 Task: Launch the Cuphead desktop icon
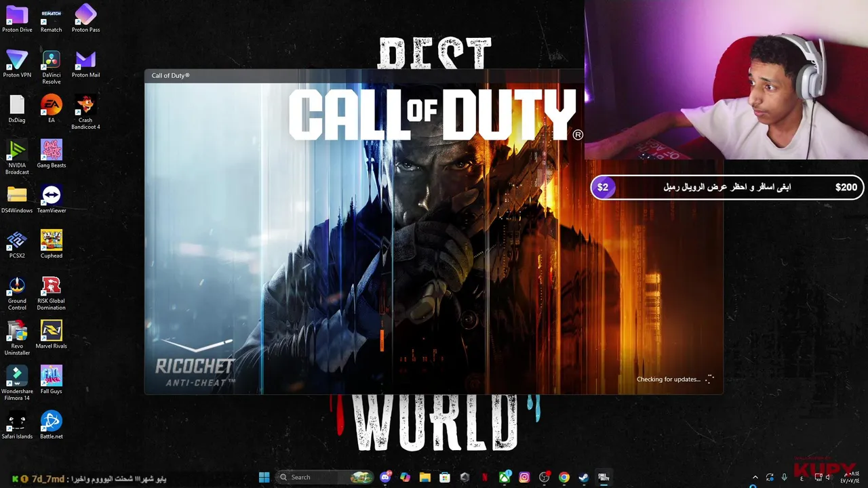click(51, 244)
